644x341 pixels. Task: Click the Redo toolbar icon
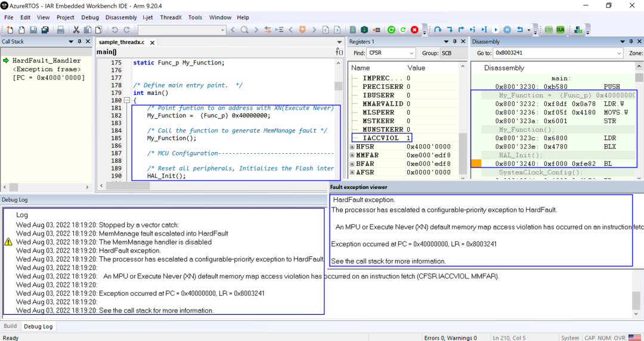tap(127, 30)
